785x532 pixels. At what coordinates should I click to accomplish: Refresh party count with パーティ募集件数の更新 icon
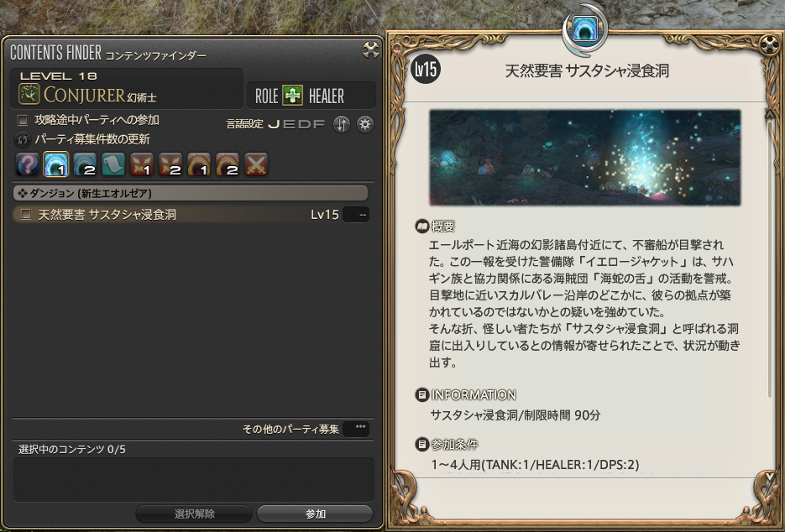(x=23, y=139)
